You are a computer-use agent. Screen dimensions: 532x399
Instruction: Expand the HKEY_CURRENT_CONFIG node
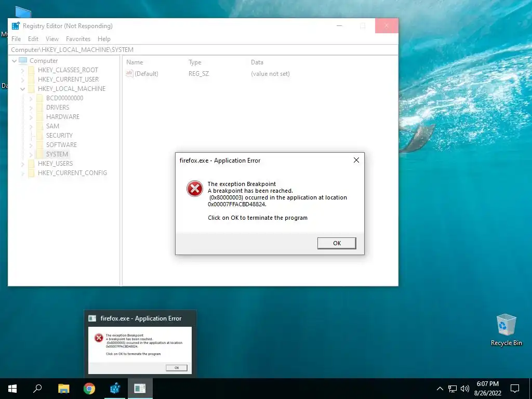(22, 173)
